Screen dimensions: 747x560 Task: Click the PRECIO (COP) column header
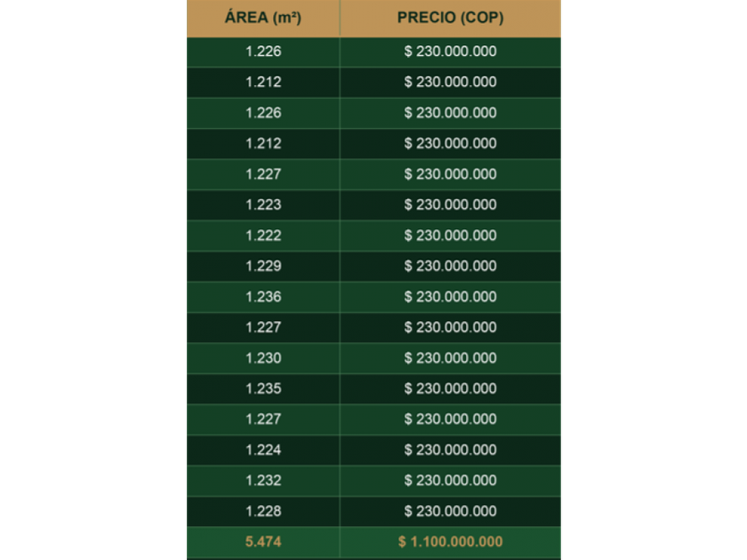coord(450,18)
